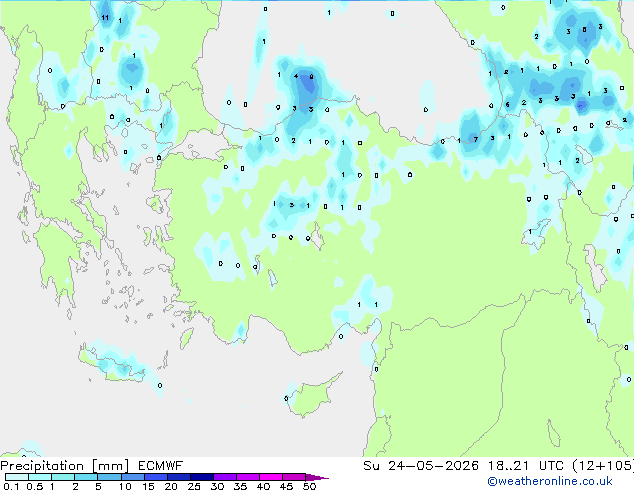Click the 20–25 mm dark blue swatch
This screenshot has width=634, height=490.
click(178, 477)
